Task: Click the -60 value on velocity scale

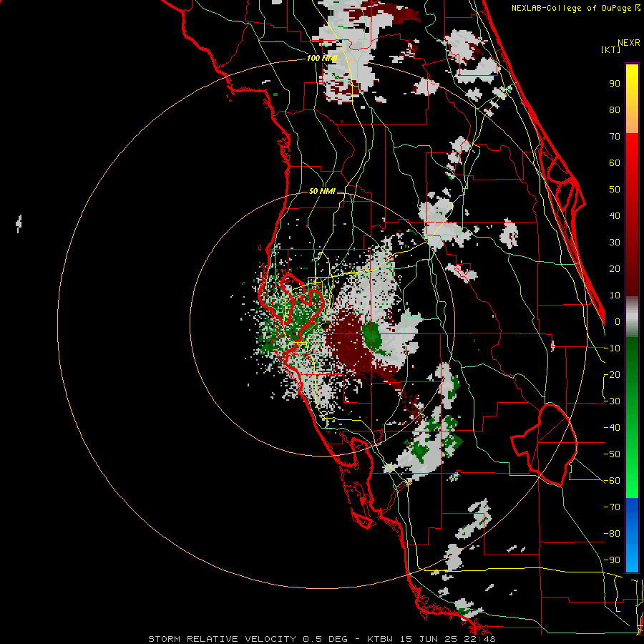Action: click(x=612, y=481)
